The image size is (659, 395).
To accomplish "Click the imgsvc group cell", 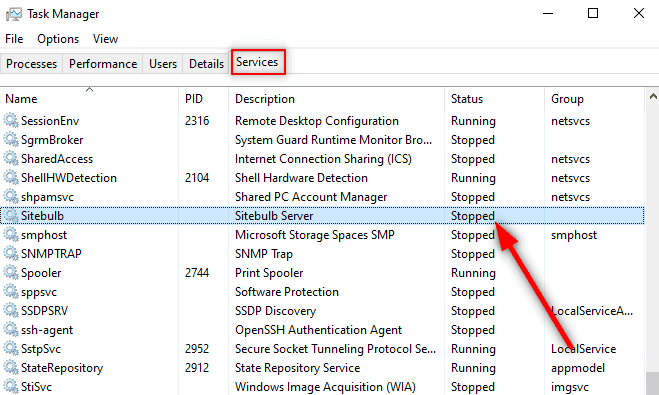I will coord(569,387).
